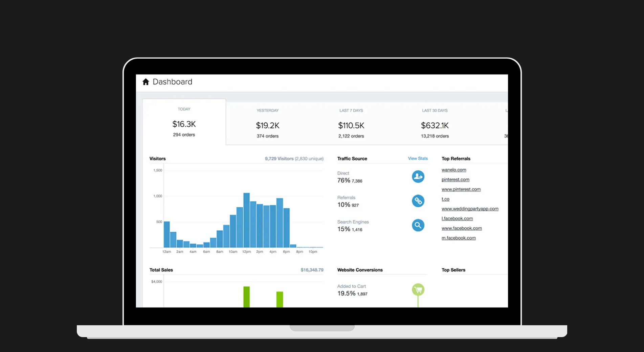Show the LAST 30 DAYS tab
Image resolution: width=644 pixels, height=352 pixels.
coord(435,123)
